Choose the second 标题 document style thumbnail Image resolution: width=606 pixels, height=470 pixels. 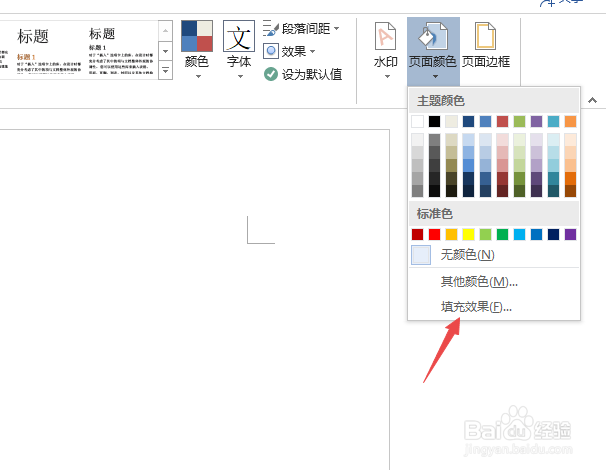click(121, 50)
